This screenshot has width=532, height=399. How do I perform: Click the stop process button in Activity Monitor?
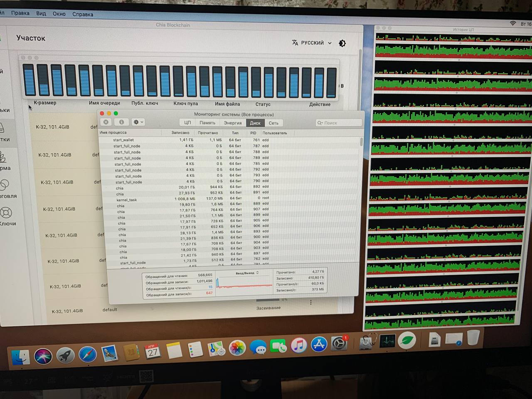106,122
